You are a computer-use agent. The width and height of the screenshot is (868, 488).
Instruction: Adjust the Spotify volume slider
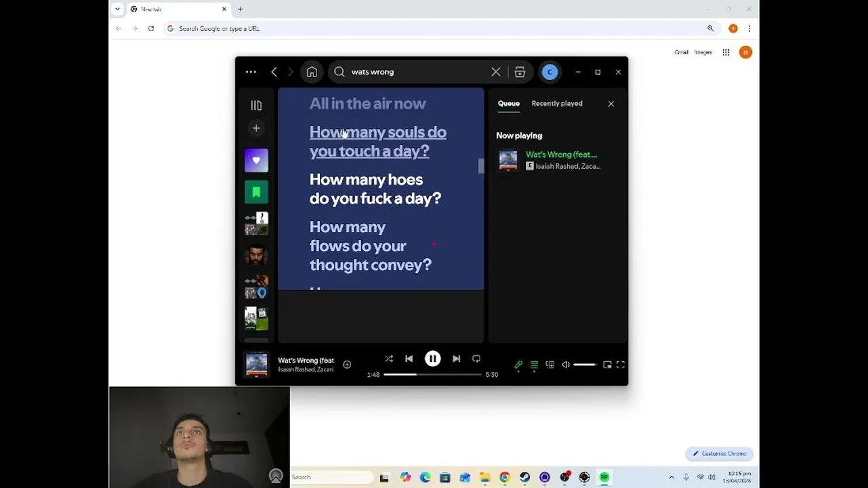(585, 365)
